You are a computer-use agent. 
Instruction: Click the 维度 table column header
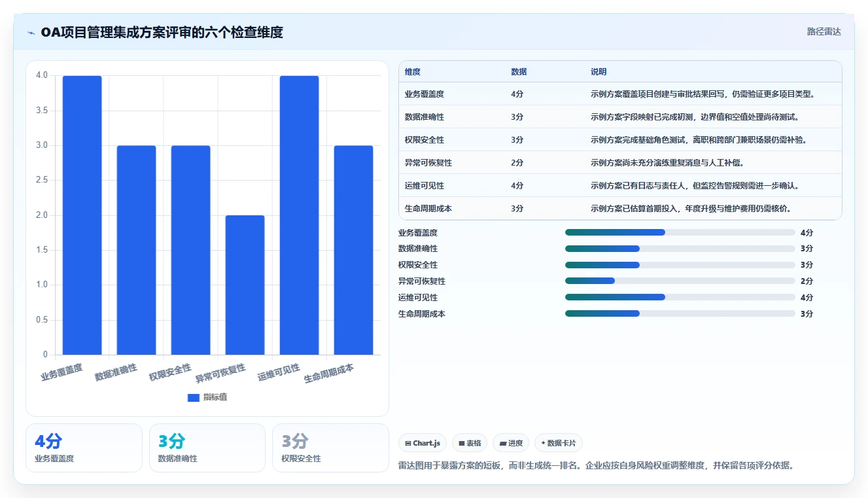coord(413,71)
